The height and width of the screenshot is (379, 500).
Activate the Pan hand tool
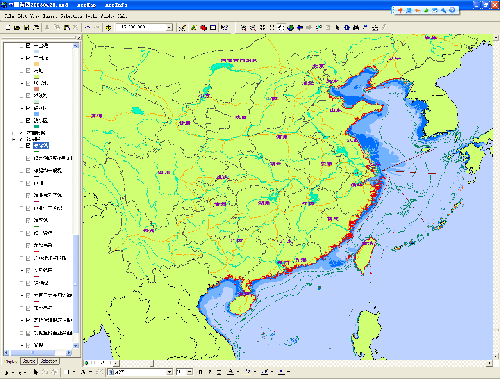pos(282,28)
